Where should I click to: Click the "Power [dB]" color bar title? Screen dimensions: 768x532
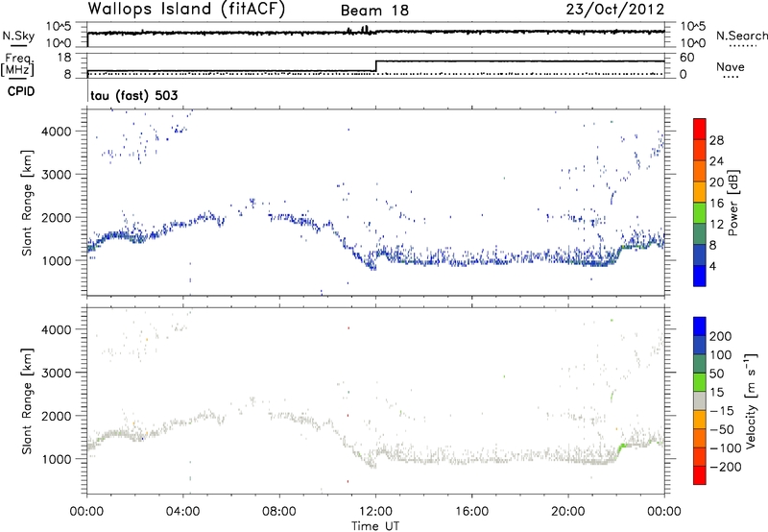pos(732,203)
